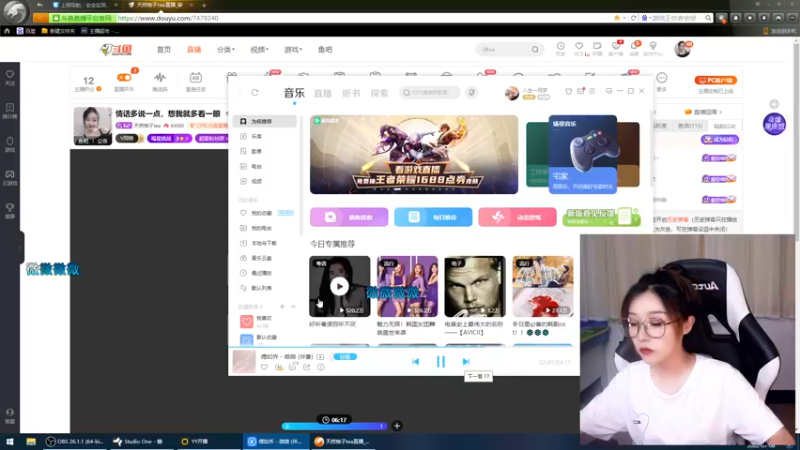Share the currently playing song icon
This screenshot has height=450, width=800.
click(x=307, y=367)
